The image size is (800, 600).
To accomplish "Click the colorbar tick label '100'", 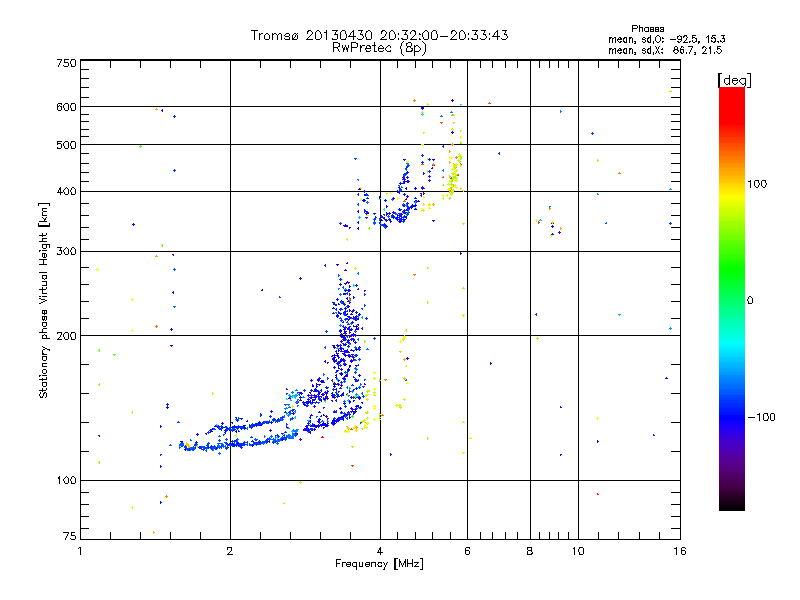I will pos(757,184).
